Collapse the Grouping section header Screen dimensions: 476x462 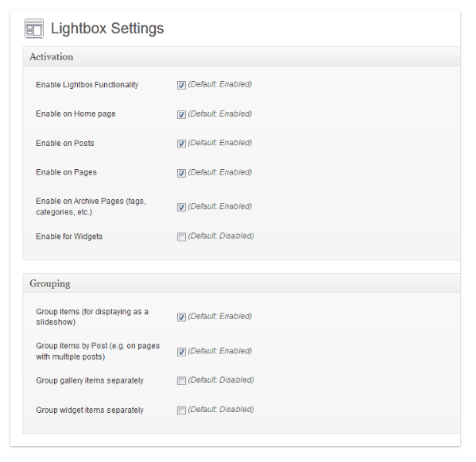click(x=242, y=283)
